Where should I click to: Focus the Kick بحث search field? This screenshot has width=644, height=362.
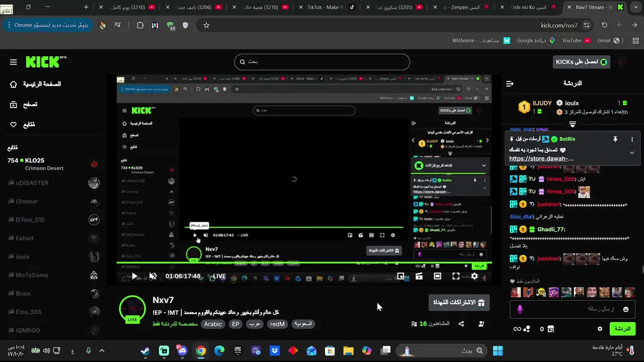[322, 62]
